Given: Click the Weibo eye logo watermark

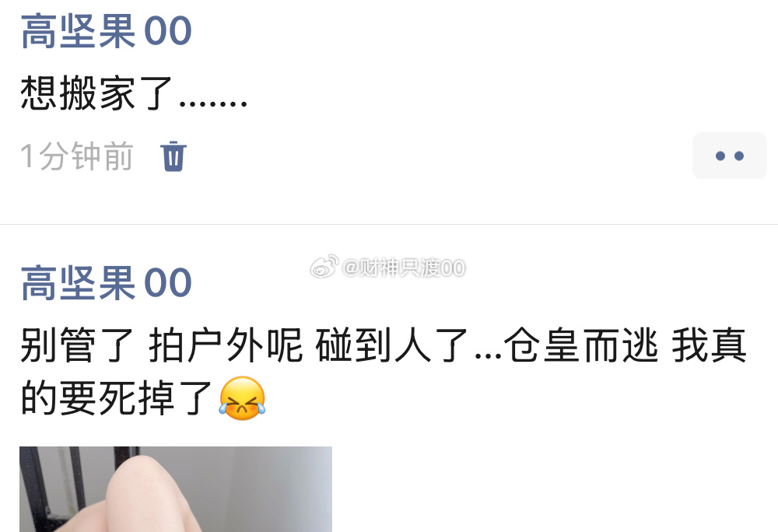Looking at the screenshot, I should tap(324, 267).
